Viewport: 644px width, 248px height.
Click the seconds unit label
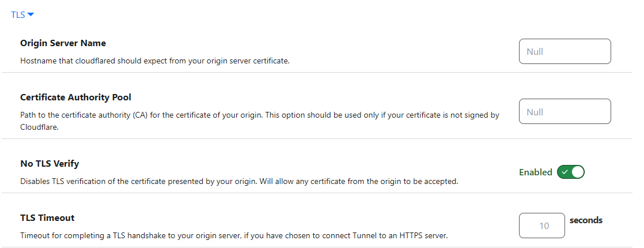point(586,220)
